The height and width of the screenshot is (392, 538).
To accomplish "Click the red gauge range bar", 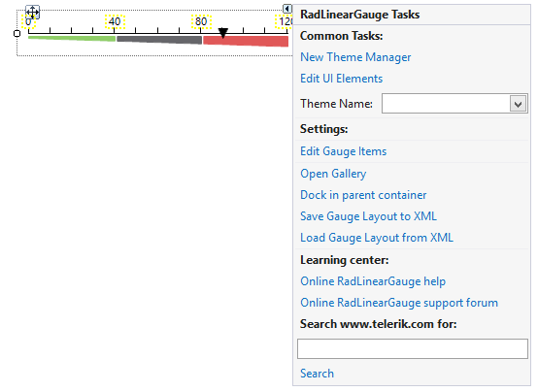I will (x=246, y=41).
